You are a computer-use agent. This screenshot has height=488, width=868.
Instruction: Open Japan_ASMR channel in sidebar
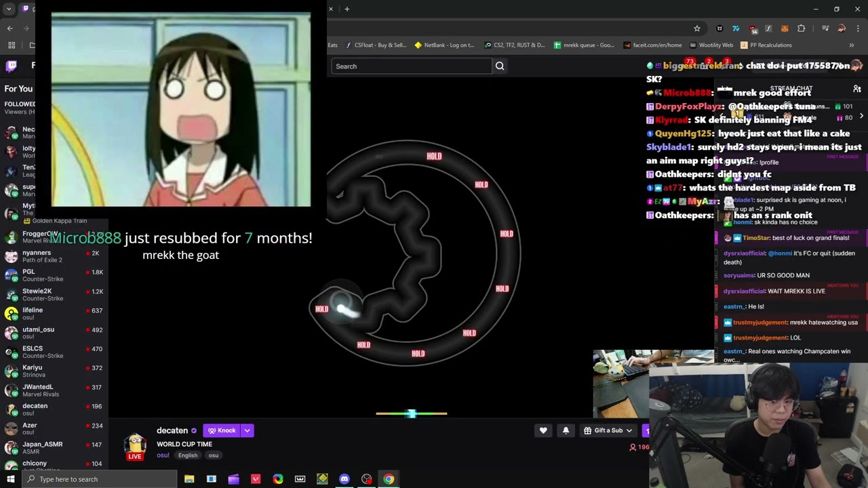[x=54, y=448]
